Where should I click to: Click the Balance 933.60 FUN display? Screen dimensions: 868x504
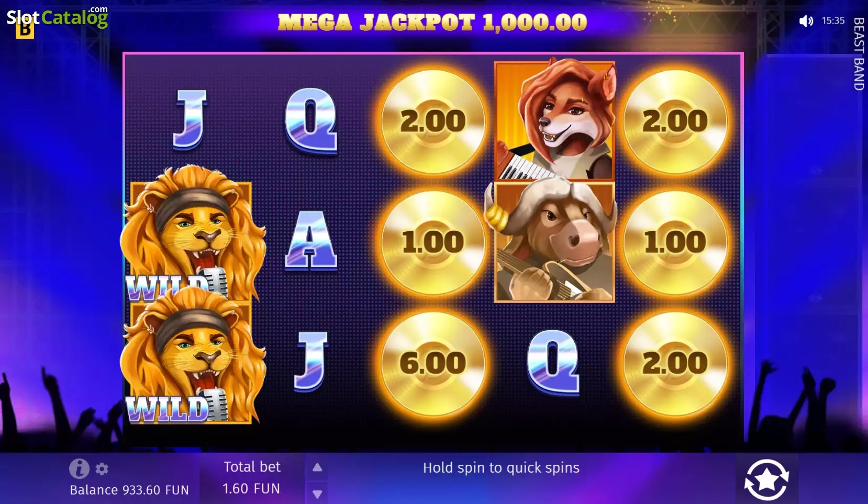click(129, 490)
